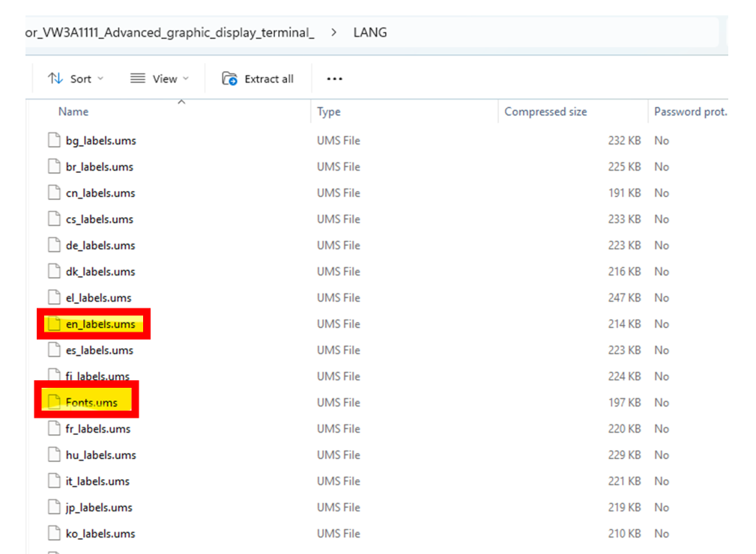Click the No password value for bg_labels.ums

point(662,140)
